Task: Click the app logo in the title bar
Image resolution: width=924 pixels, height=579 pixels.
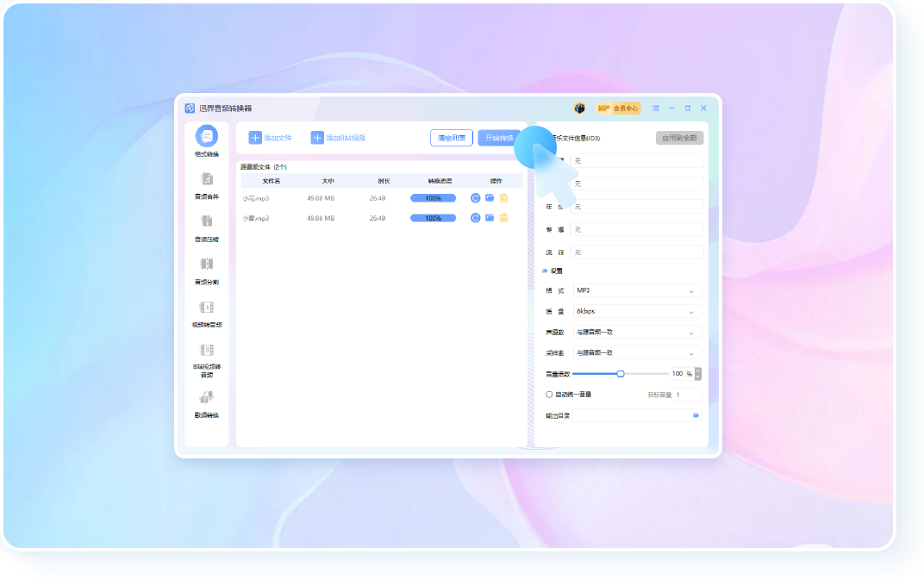Action: 190,109
